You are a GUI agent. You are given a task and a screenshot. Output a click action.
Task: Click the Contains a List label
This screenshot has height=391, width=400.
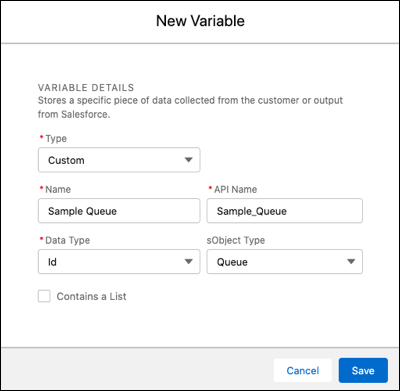pyautogui.click(x=91, y=296)
